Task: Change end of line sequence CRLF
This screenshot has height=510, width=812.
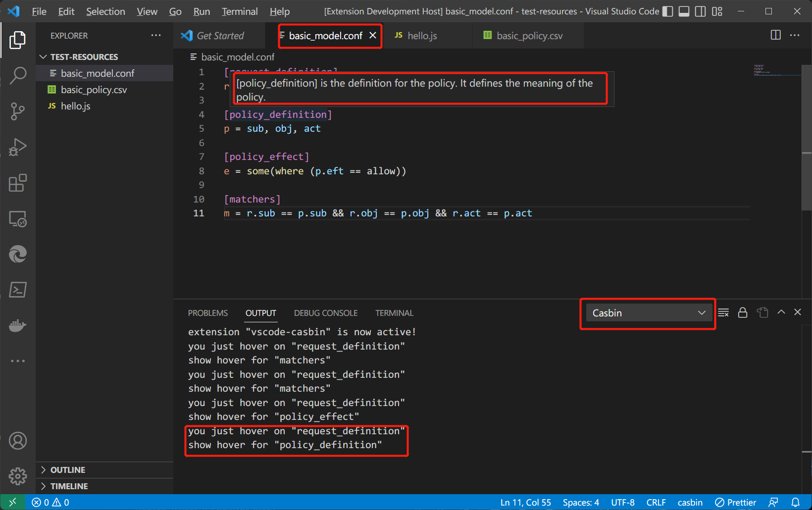Action: click(x=656, y=502)
